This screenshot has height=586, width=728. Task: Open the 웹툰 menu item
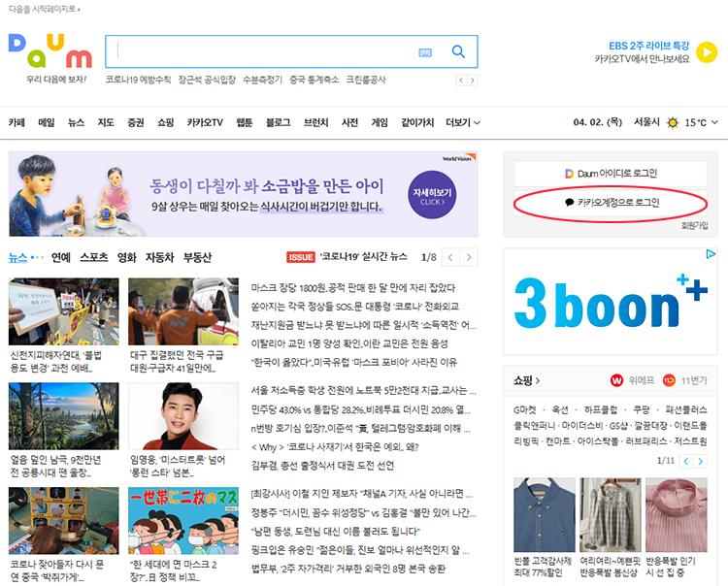245,122
